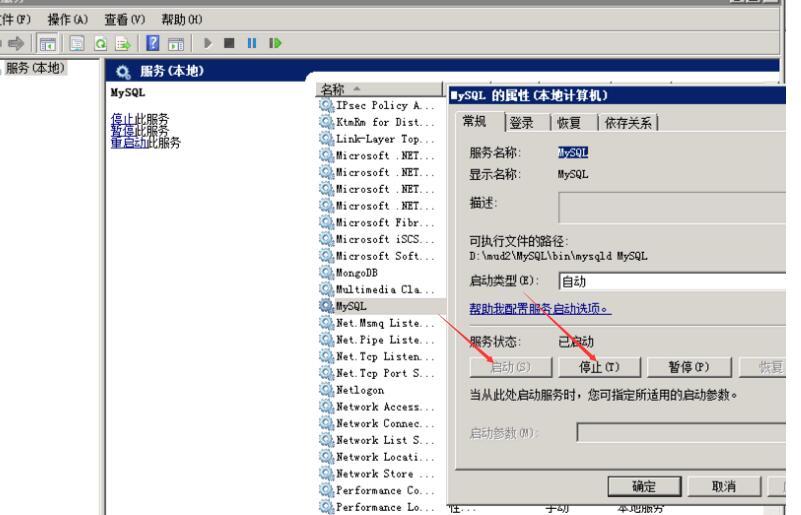The width and height of the screenshot is (801, 515).
Task: Click the blue Help question-mark icon
Action: [x=155, y=45]
